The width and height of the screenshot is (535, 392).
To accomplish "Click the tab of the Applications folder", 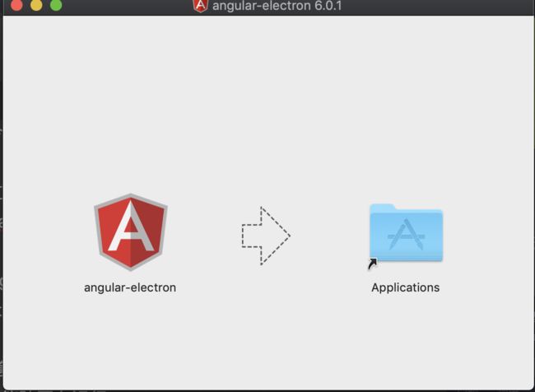I will [x=382, y=208].
